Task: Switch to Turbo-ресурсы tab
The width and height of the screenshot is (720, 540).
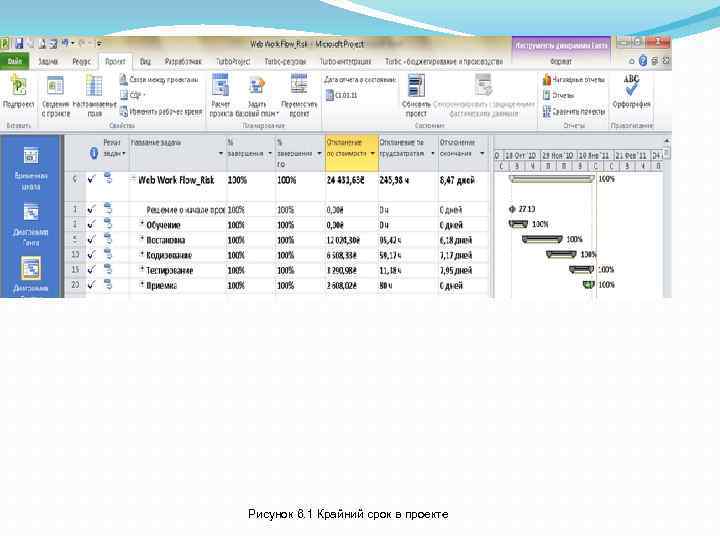Action: tap(285, 61)
